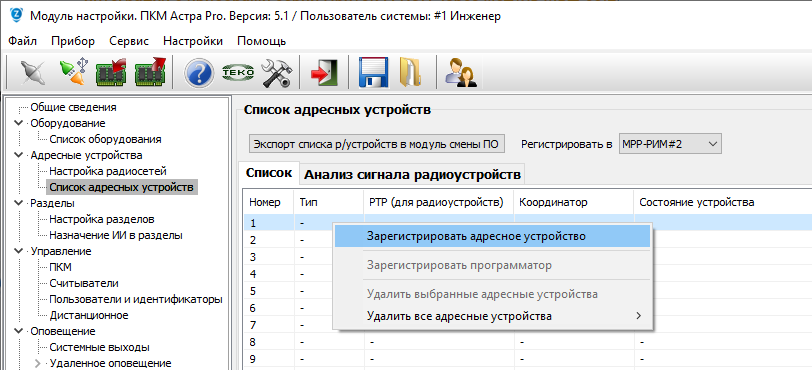The height and width of the screenshot is (370, 812).
Task: Collapse the Управление tree node
Action: [19, 251]
